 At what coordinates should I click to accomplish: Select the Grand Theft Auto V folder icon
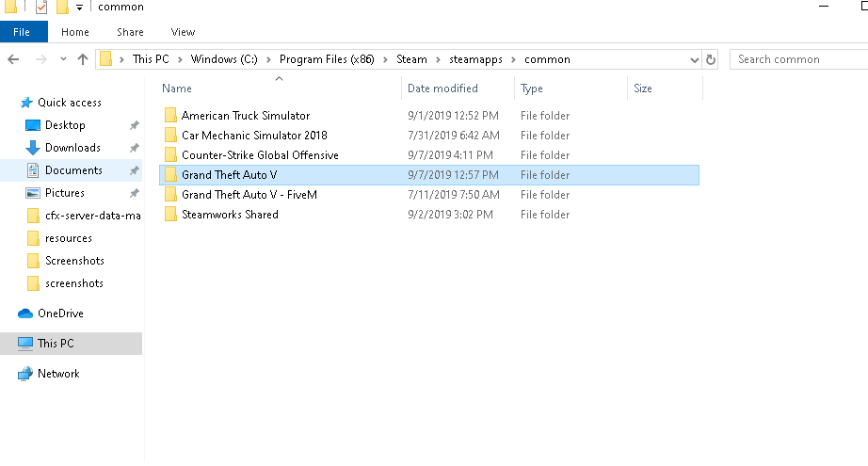tap(170, 175)
